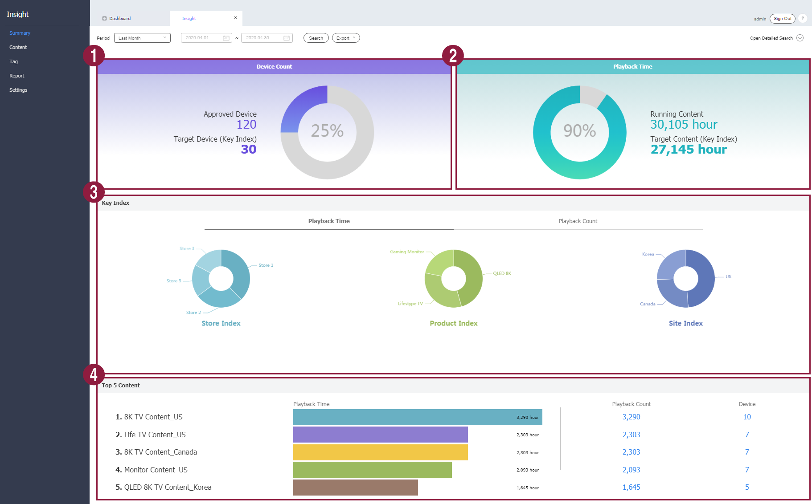Viewport: 812px width, 504px height.
Task: Open the Content menu in sidebar
Action: (18, 47)
